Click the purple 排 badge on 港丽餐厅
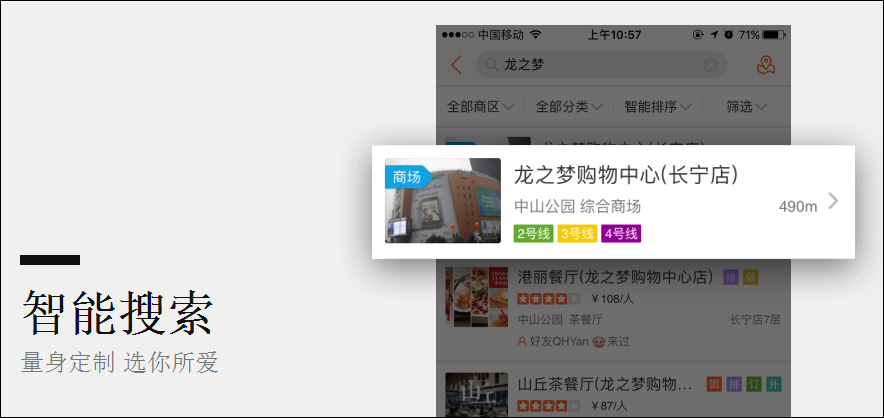This screenshot has width=884, height=418. (x=731, y=277)
